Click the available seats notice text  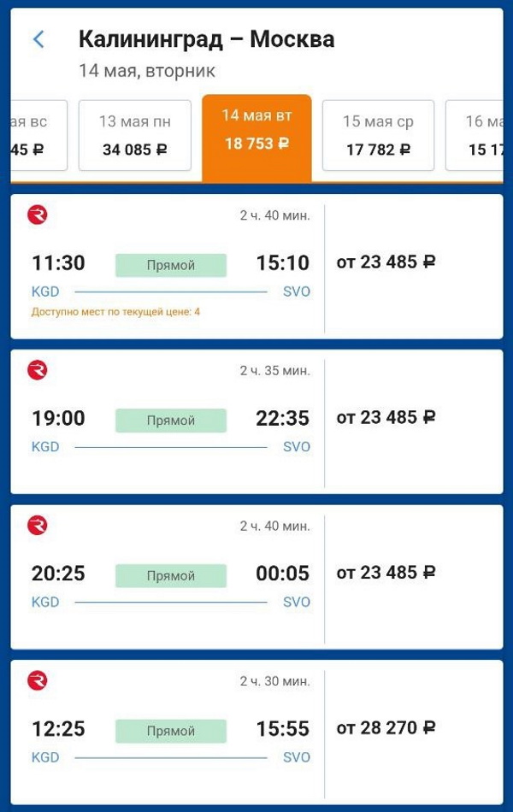click(115, 312)
